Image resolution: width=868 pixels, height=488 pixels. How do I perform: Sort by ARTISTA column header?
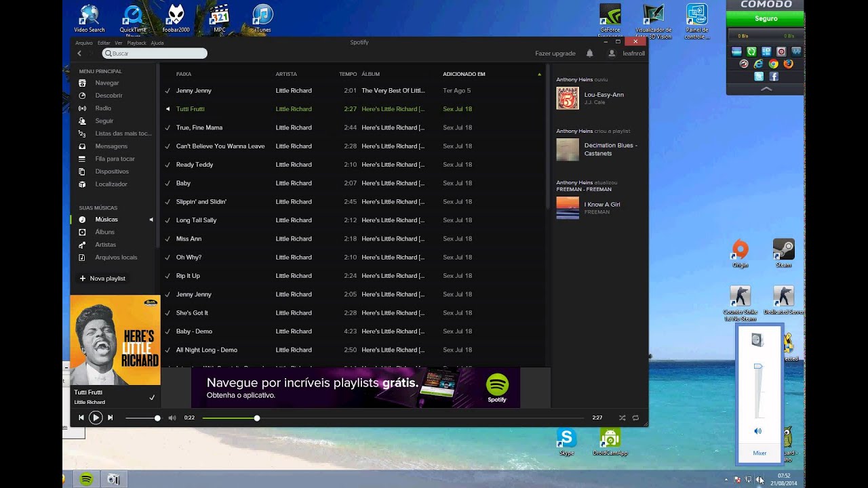286,74
